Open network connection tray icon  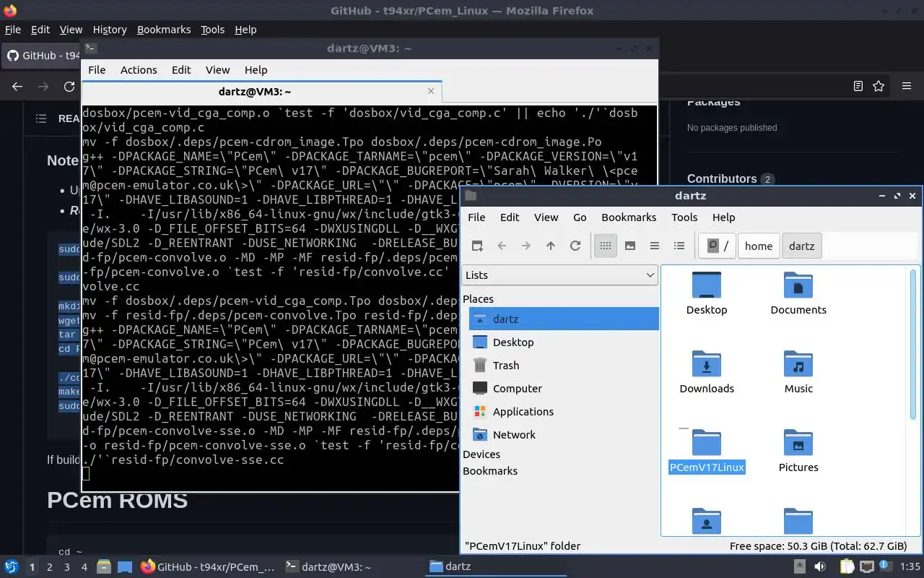tap(867, 566)
